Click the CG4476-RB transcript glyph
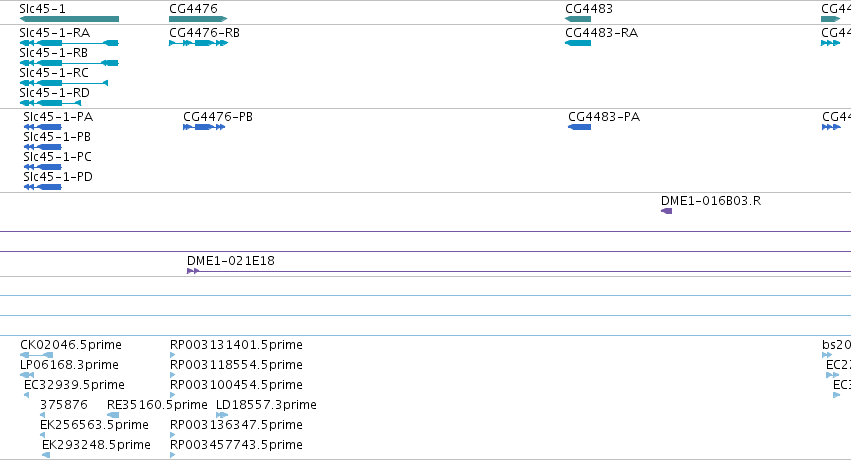The height and width of the screenshot is (460, 851). pos(199,43)
